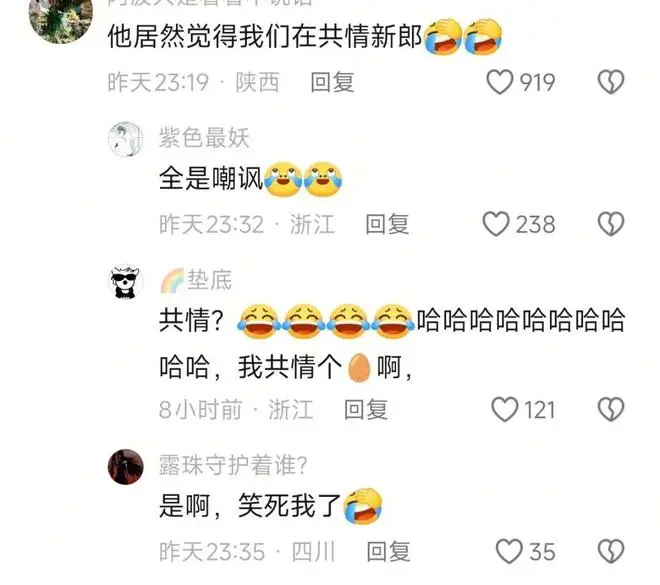
Task: Dislike the 共情新郎 comment via broken heart
Action: click(611, 82)
